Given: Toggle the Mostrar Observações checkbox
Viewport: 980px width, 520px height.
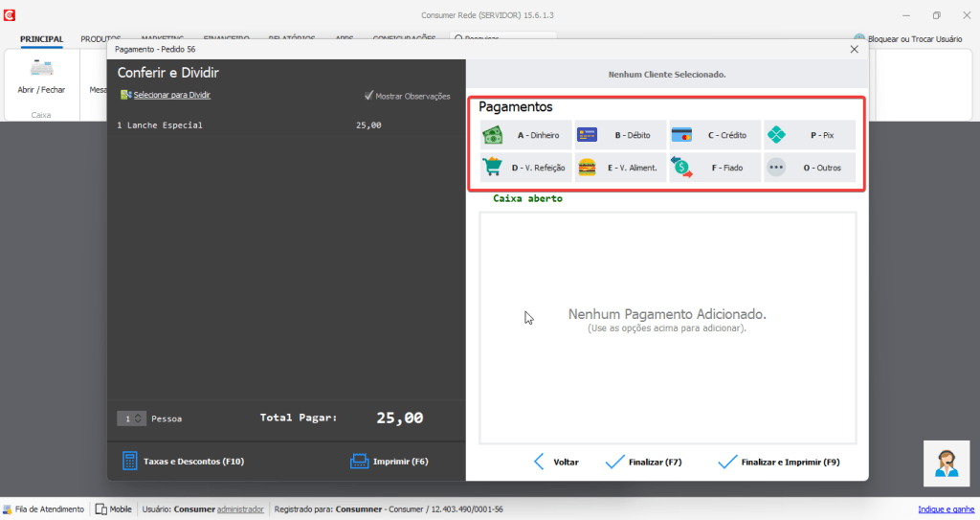Looking at the screenshot, I should click(369, 96).
